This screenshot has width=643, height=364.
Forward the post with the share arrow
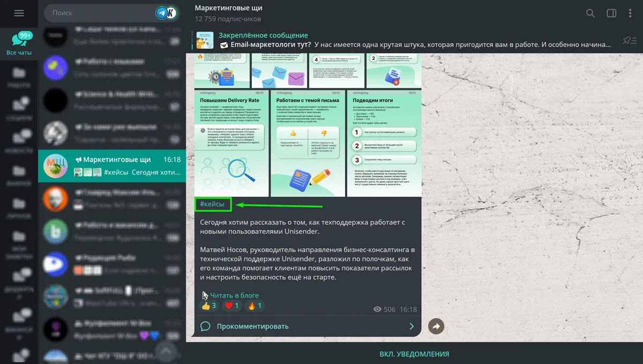(x=436, y=326)
